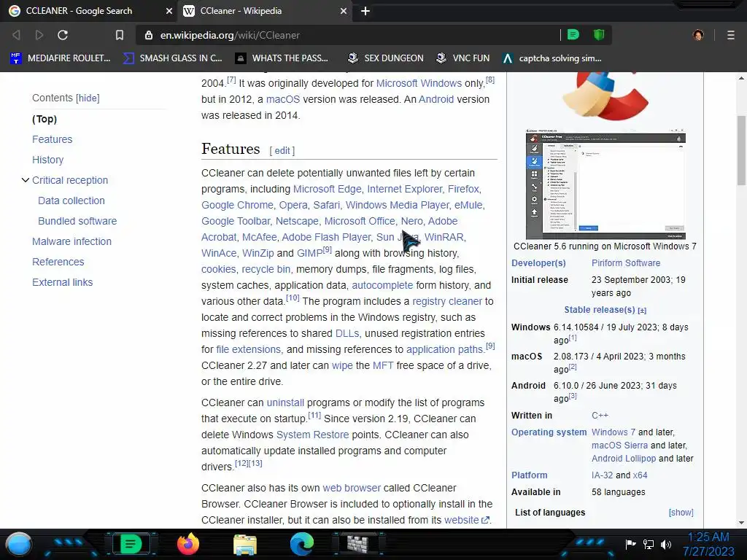
Task: Open the Action Center flag tray icon
Action: pos(631,544)
